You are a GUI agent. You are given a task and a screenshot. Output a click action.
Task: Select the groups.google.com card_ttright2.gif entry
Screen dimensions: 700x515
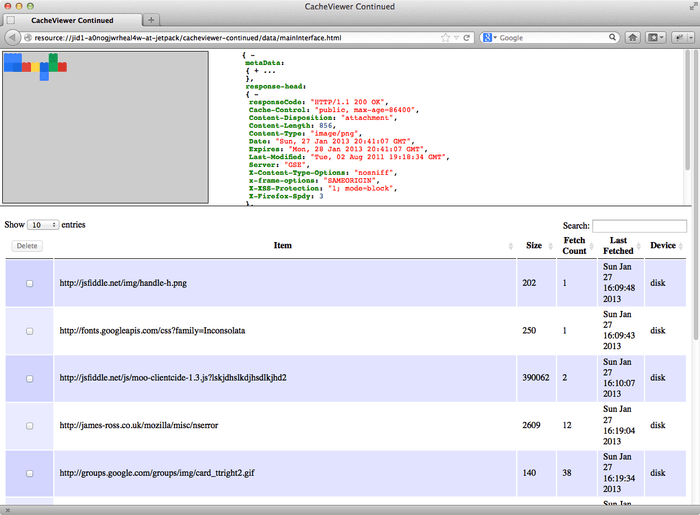pos(157,473)
